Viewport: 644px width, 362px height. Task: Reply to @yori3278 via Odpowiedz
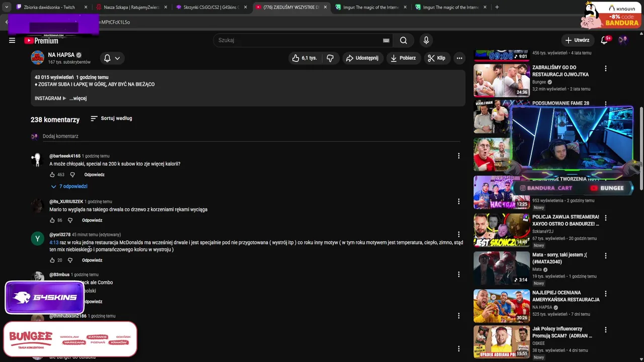tap(92, 260)
